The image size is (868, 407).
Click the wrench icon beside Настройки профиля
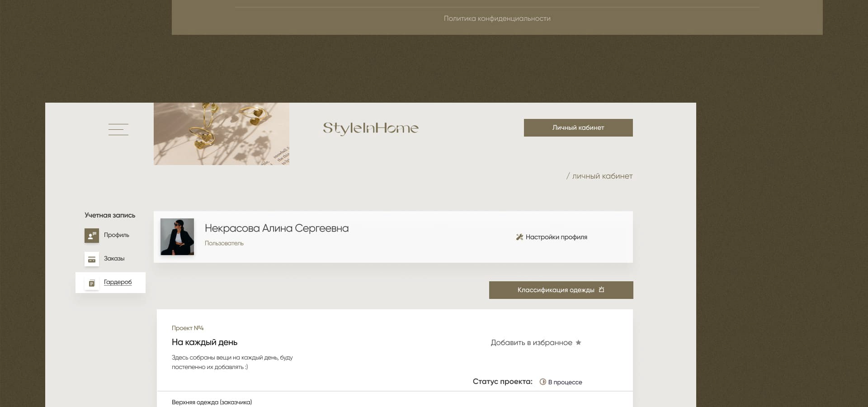coord(519,237)
